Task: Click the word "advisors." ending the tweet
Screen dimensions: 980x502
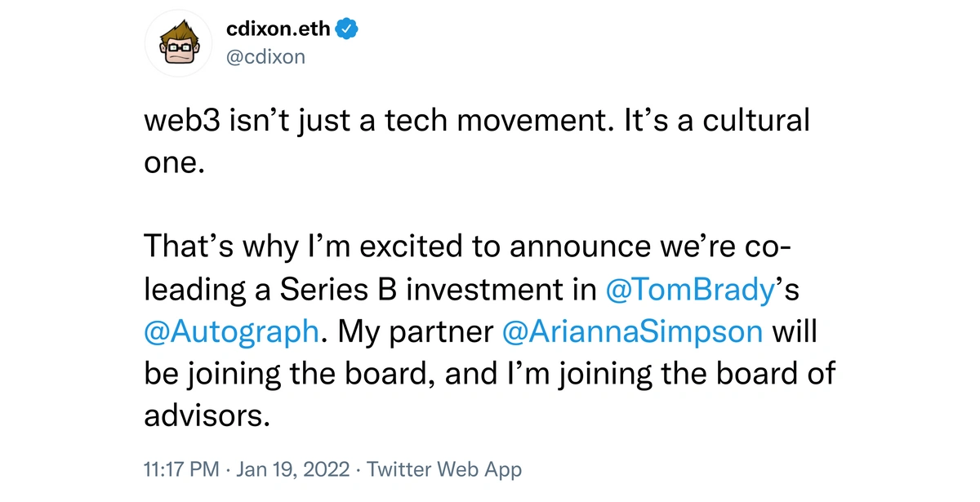Action: (x=207, y=415)
